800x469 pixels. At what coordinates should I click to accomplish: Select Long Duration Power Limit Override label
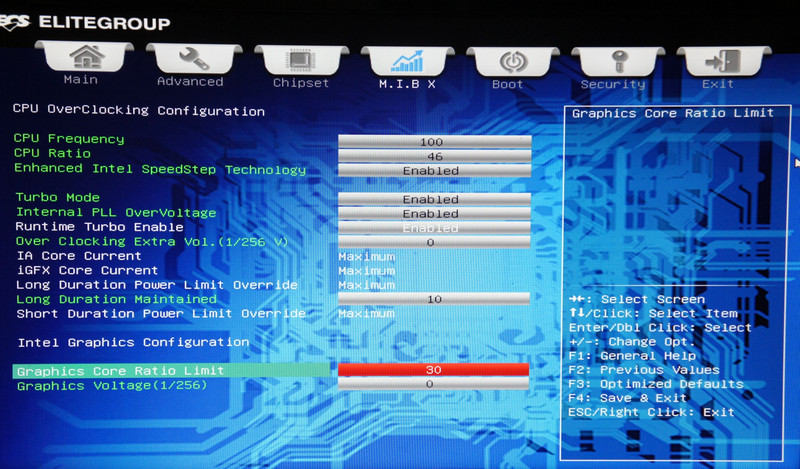point(157,284)
